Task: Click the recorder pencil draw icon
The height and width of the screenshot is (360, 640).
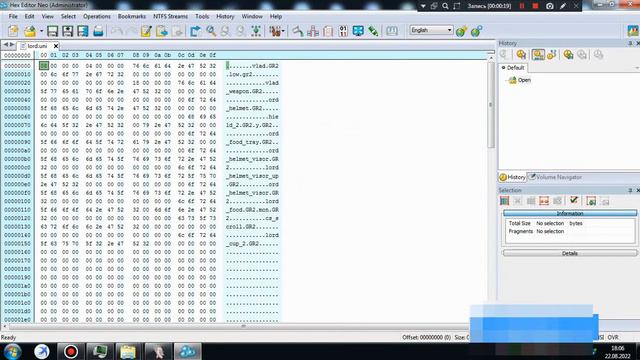Action: [563, 6]
